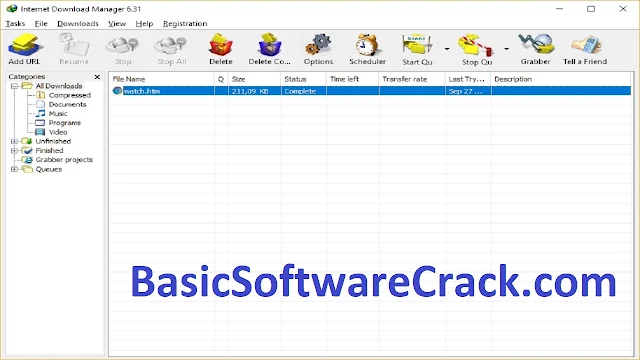This screenshot has width=640, height=360.
Task: Sort by Q column header
Action: click(221, 79)
